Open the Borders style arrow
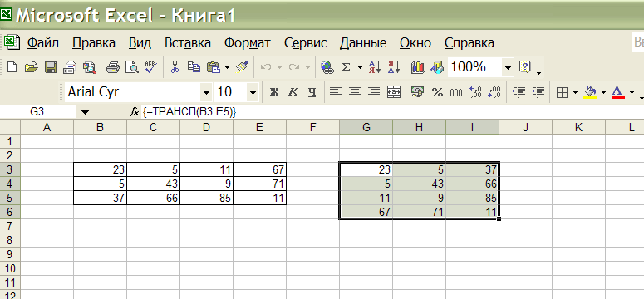The width and height of the screenshot is (644, 299). click(575, 93)
